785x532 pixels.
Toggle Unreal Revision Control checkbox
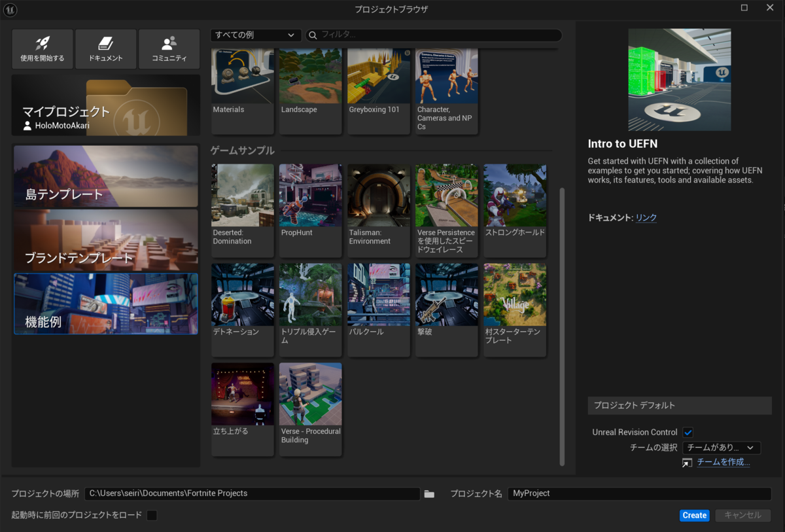(688, 433)
